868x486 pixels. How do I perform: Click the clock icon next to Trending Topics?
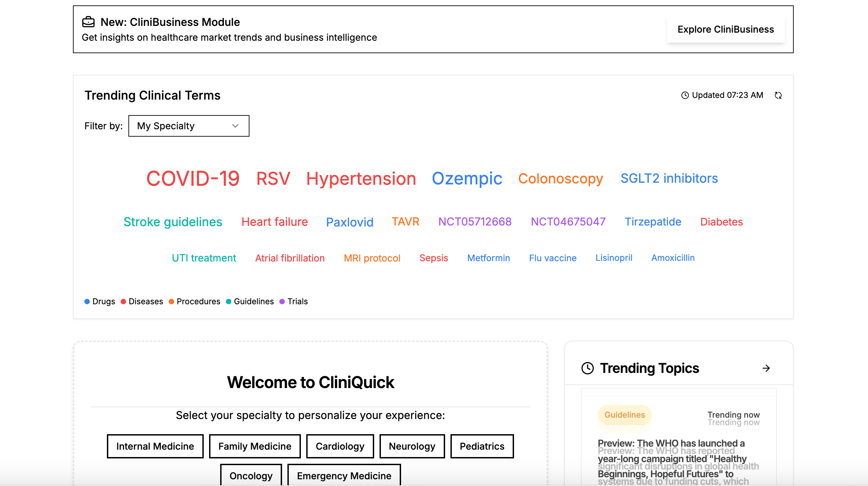click(587, 368)
